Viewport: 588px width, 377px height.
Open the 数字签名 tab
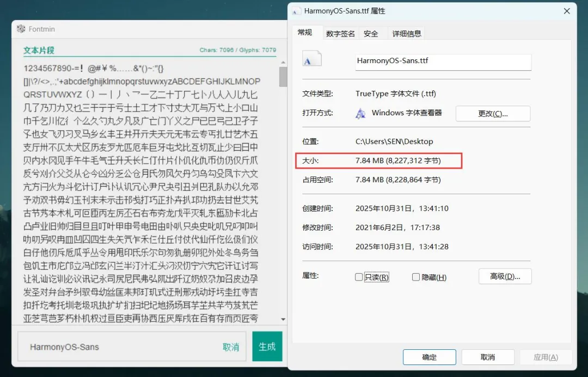click(x=340, y=34)
